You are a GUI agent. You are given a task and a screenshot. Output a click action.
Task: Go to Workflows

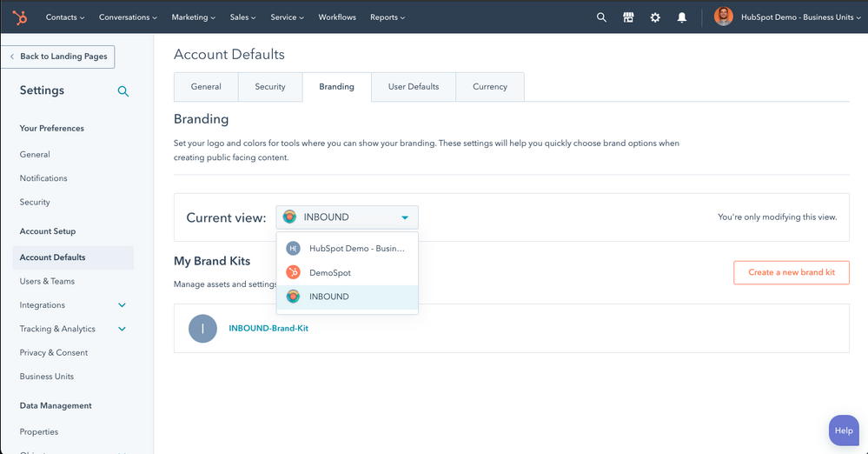pos(337,17)
